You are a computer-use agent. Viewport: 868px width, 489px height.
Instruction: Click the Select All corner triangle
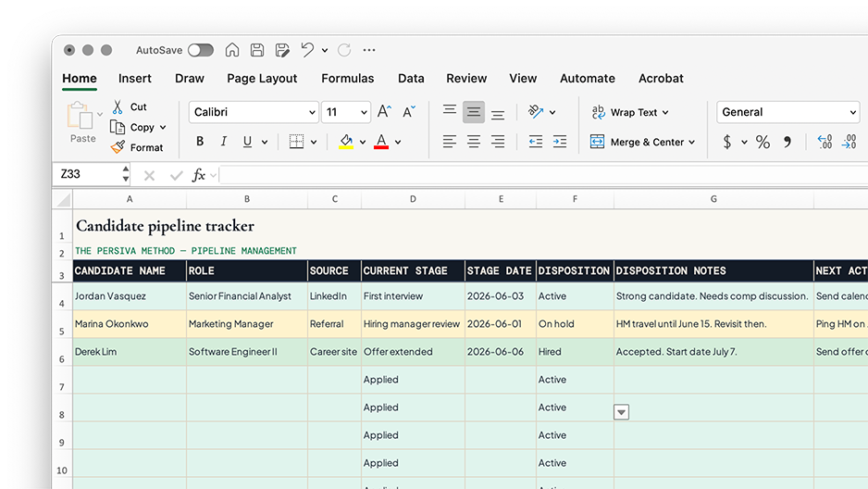coord(63,199)
